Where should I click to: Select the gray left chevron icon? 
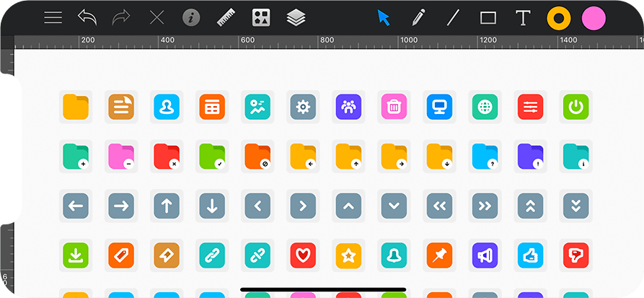tap(258, 206)
